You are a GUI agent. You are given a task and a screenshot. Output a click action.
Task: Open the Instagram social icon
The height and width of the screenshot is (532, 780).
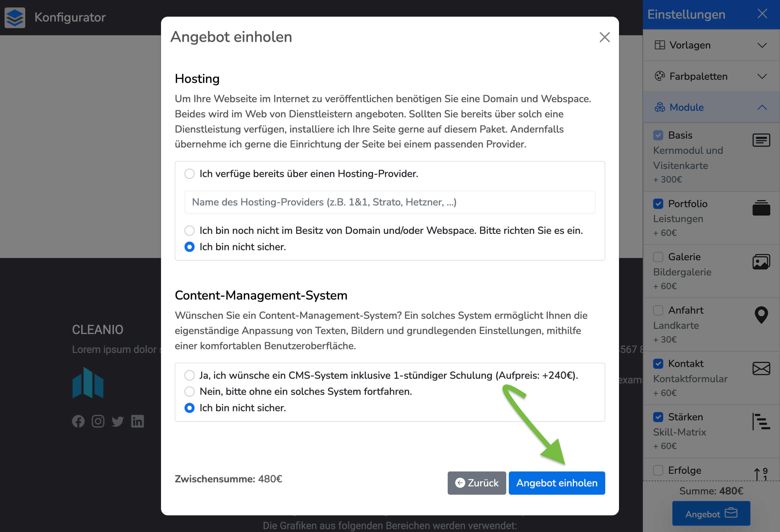(98, 421)
